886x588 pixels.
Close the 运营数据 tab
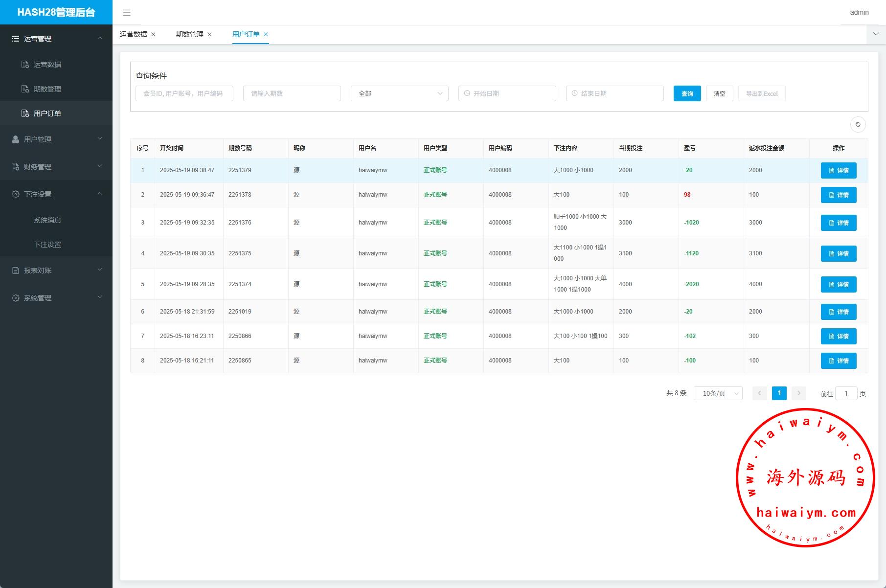tap(153, 34)
